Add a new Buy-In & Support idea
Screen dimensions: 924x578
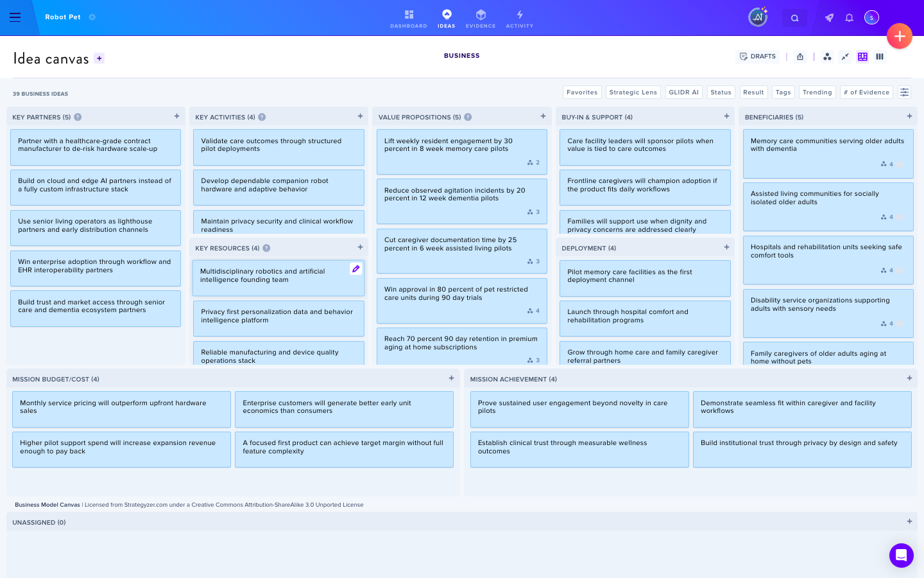coord(726,116)
